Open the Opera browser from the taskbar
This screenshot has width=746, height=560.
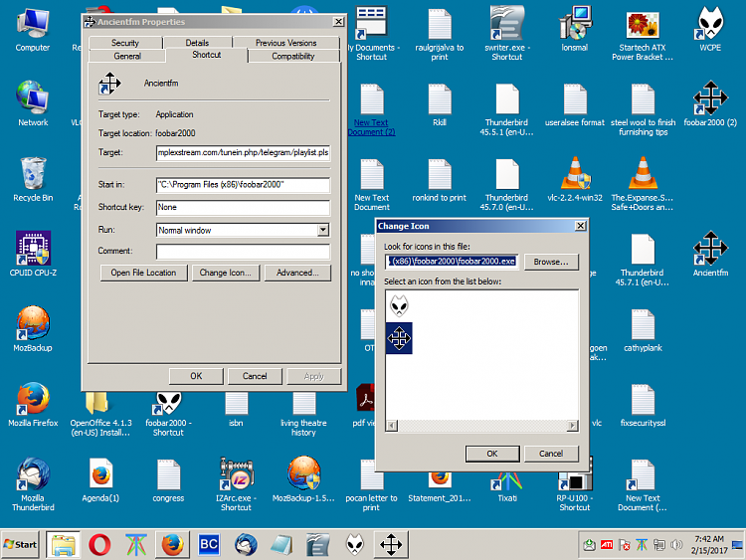(x=99, y=544)
